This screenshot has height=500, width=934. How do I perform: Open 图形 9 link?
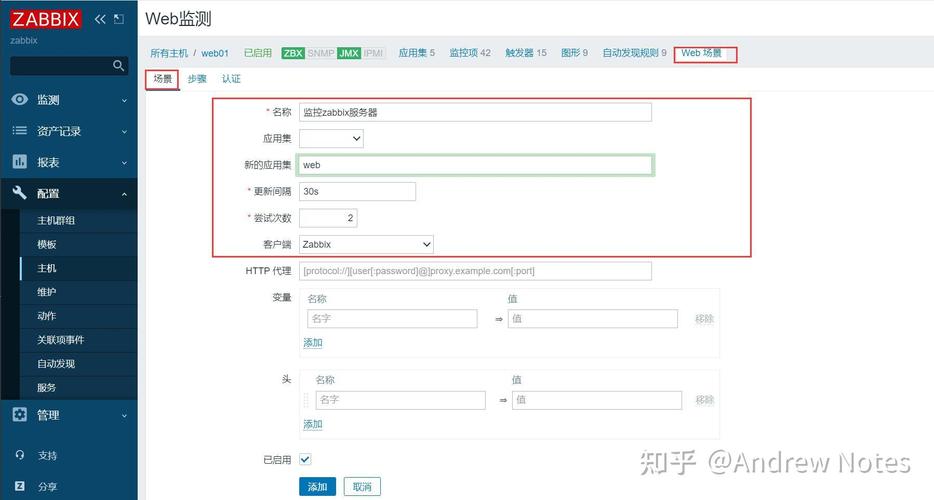(574, 53)
